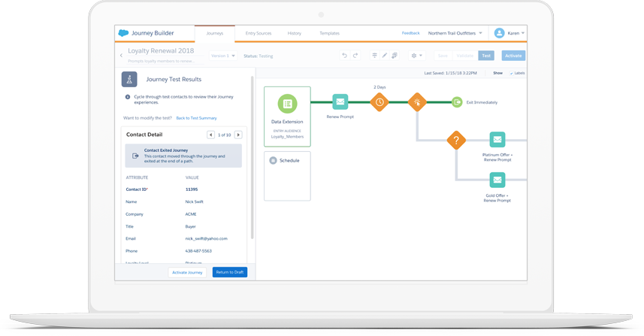Open the Version 1 dropdown
Viewport: 644px width, 336px height.
(223, 56)
